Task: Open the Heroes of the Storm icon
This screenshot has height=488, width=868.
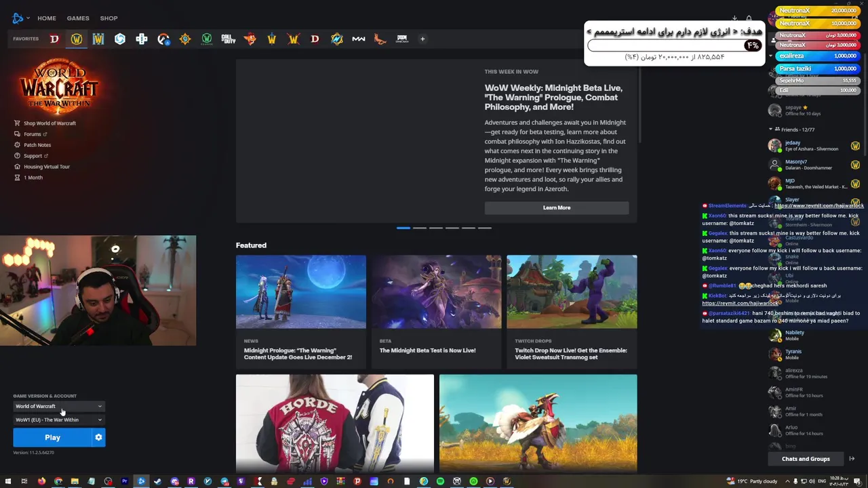Action: click(x=120, y=39)
